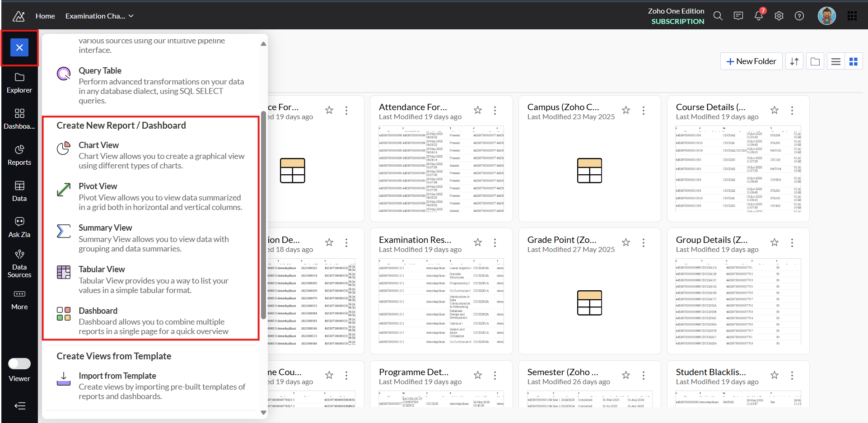
Task: Create a new Chart View
Action: pyautogui.click(x=151, y=155)
